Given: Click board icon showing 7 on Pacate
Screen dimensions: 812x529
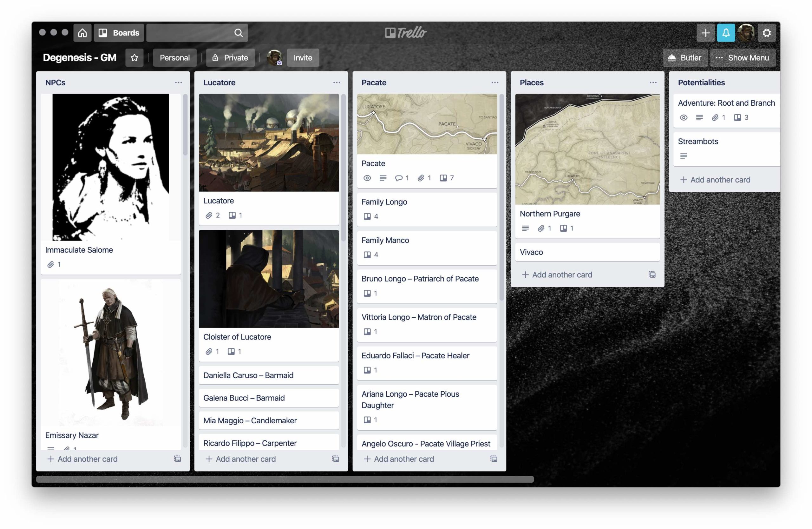Looking at the screenshot, I should click(x=443, y=178).
